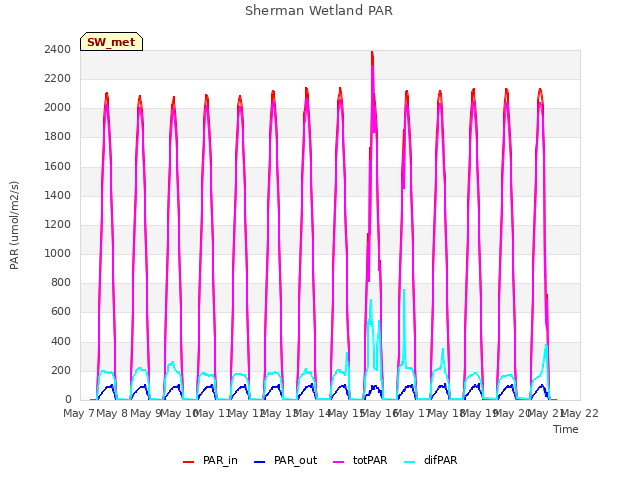Click the 600 y-axis tick label

(61, 312)
